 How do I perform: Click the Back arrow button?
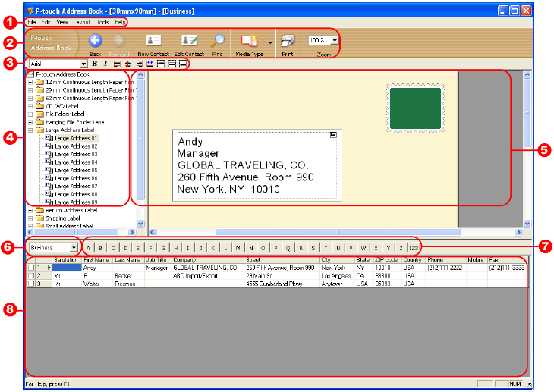point(95,41)
